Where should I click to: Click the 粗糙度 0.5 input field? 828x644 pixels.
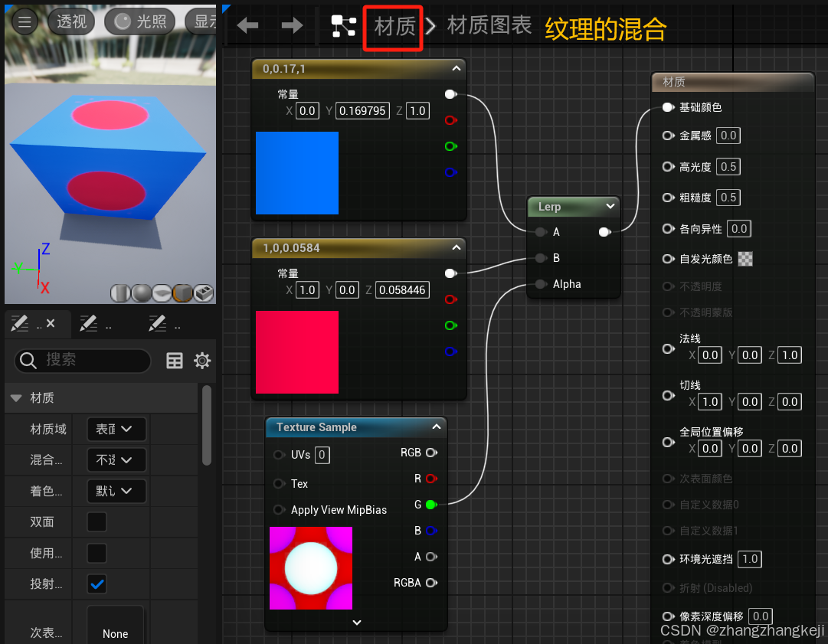tap(728, 197)
